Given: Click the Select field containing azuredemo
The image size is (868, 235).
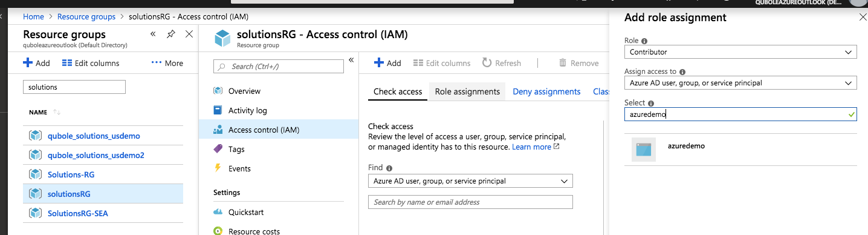Looking at the screenshot, I should click(740, 114).
